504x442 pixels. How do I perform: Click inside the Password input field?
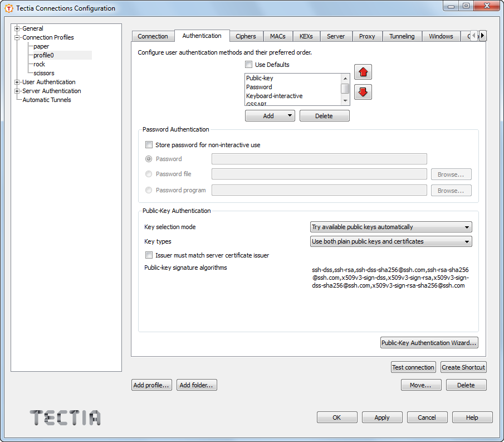(x=319, y=158)
